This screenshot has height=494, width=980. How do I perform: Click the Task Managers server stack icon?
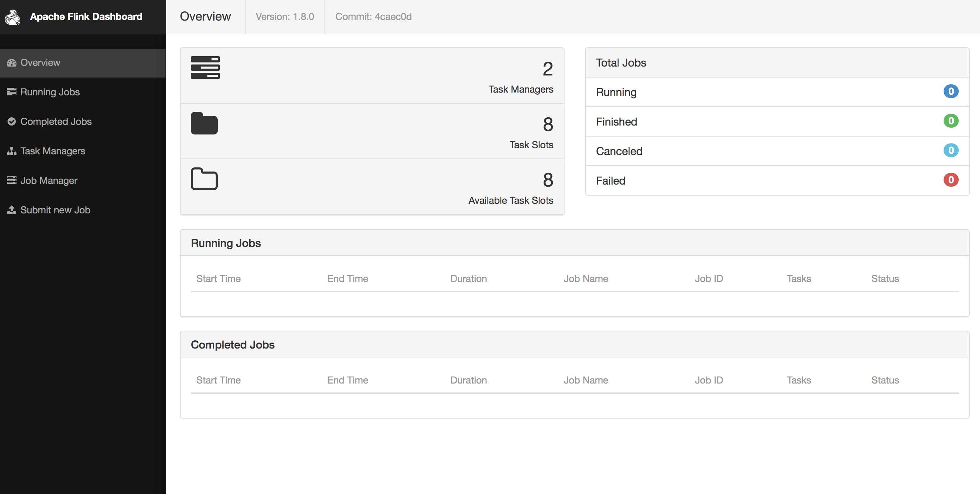coord(205,68)
